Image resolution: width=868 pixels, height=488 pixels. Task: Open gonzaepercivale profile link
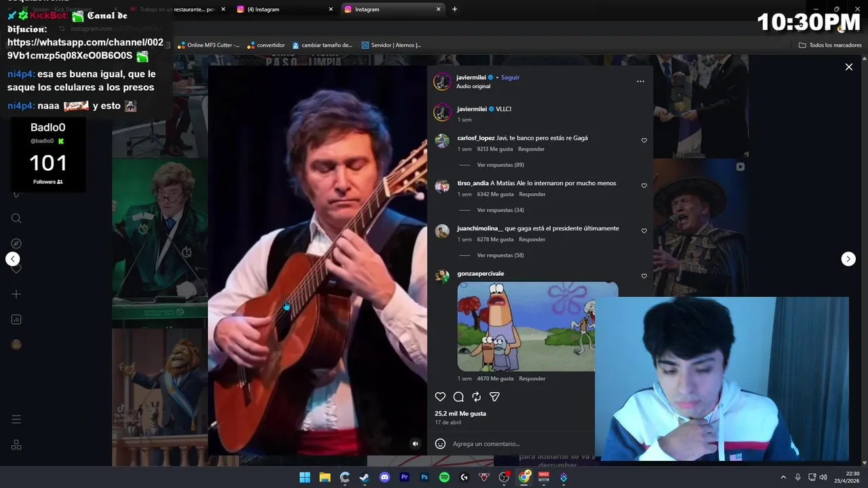point(481,274)
